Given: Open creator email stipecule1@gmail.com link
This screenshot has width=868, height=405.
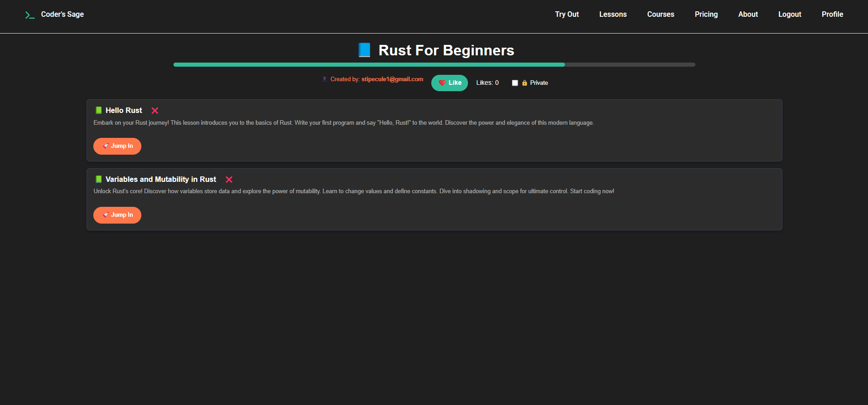Looking at the screenshot, I should coord(392,79).
